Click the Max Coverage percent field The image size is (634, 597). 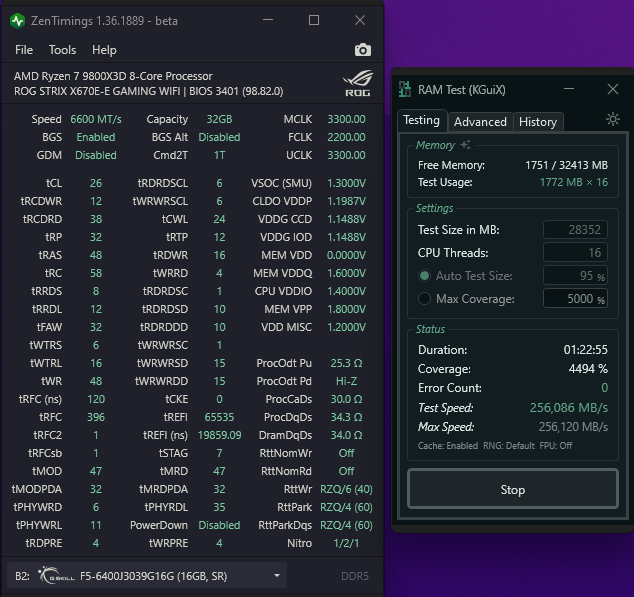[575, 299]
